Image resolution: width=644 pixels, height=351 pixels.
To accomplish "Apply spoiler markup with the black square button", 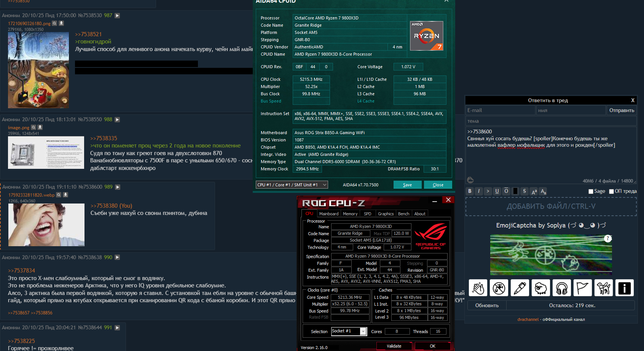I will click(515, 191).
